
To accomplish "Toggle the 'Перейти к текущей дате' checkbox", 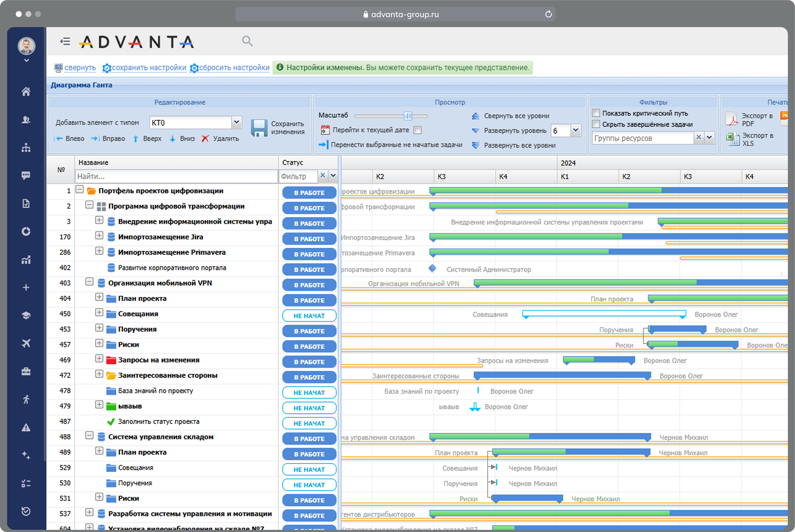I will [417, 130].
